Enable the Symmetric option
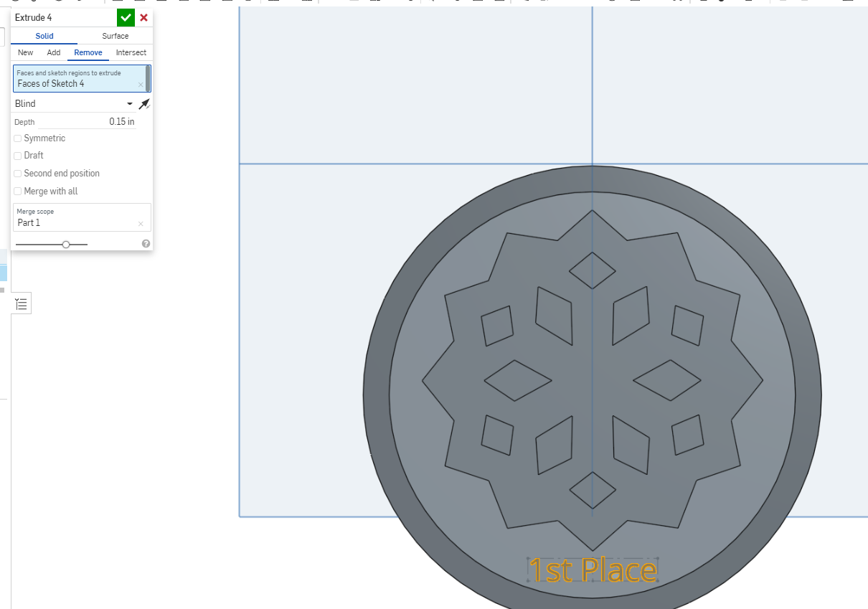 (17, 138)
